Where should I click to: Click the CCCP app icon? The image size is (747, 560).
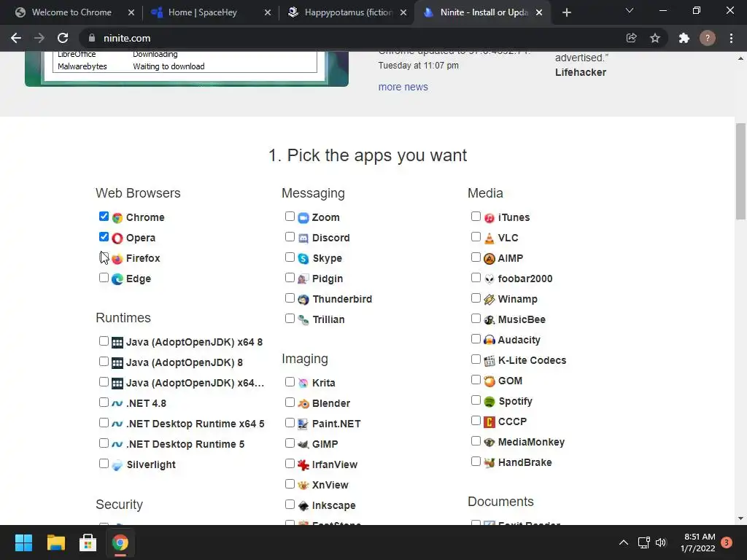pyautogui.click(x=489, y=422)
